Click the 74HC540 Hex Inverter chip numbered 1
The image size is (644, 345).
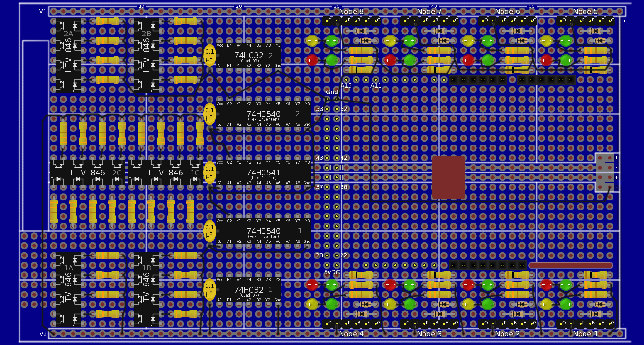(x=263, y=231)
